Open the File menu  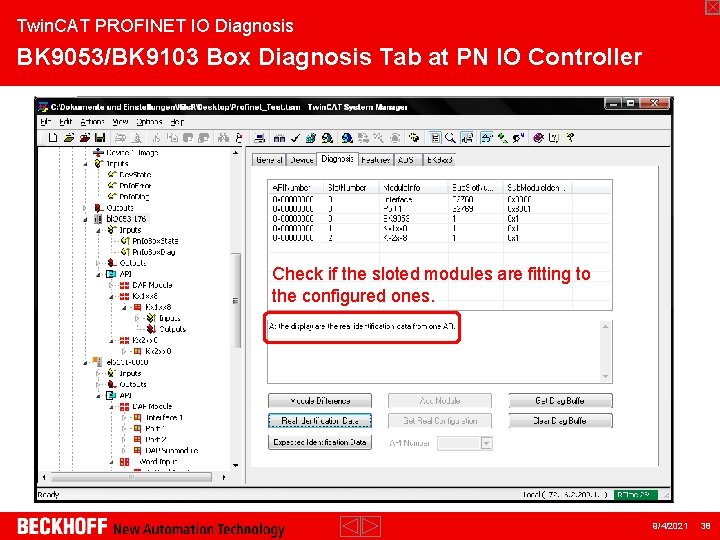(45, 122)
